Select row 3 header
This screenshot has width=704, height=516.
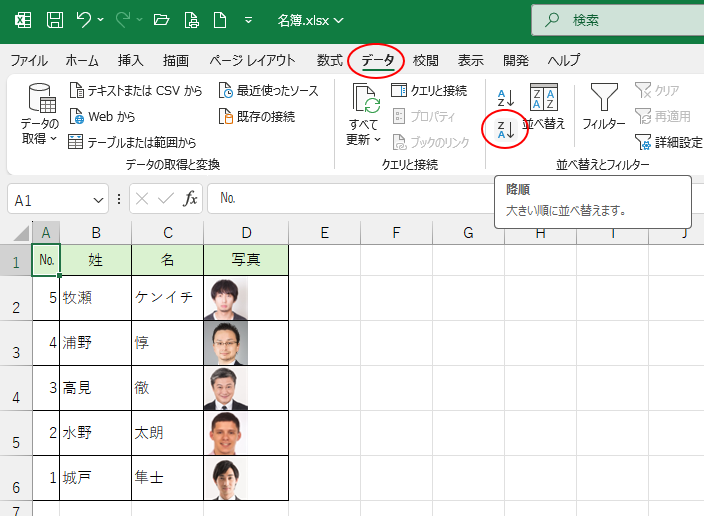tap(16, 343)
